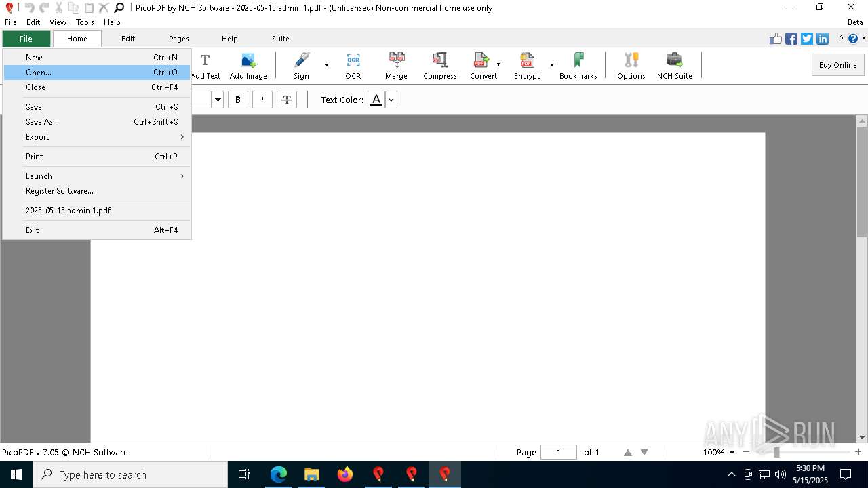Viewport: 868px width, 488px height.
Task: Open the Text Color dropdown arrow
Action: [391, 100]
